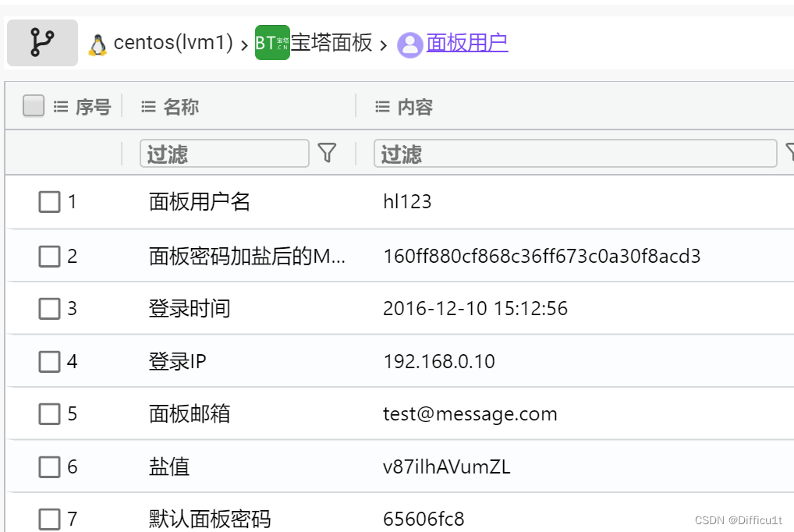Check the row 7 默认面板密码 checkbox
Viewport: 794px width, 532px height.
(x=50, y=520)
